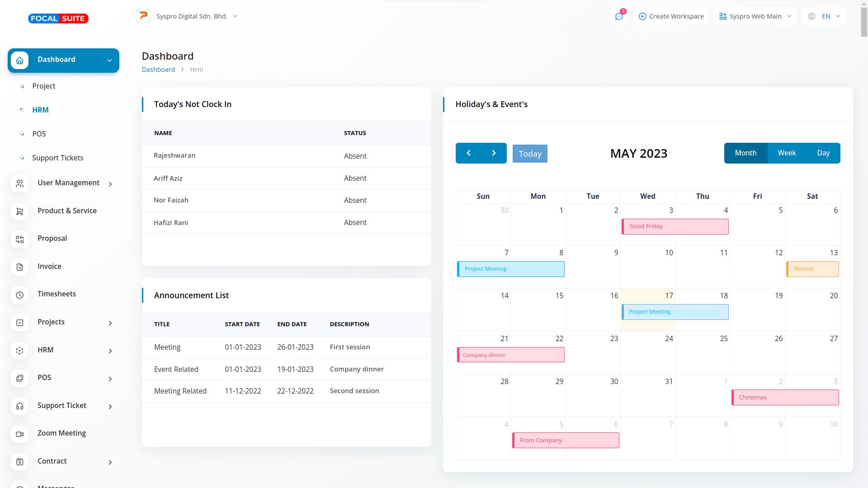Click the Create Workspace button

pos(671,16)
